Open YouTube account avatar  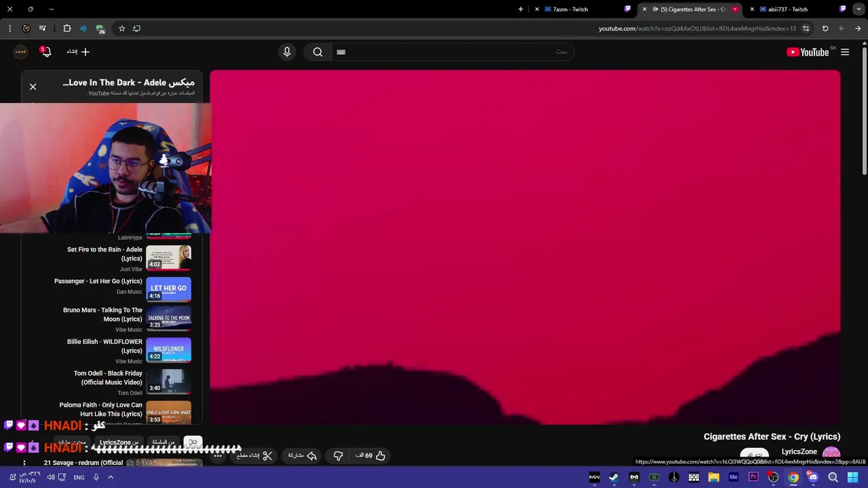click(x=21, y=52)
